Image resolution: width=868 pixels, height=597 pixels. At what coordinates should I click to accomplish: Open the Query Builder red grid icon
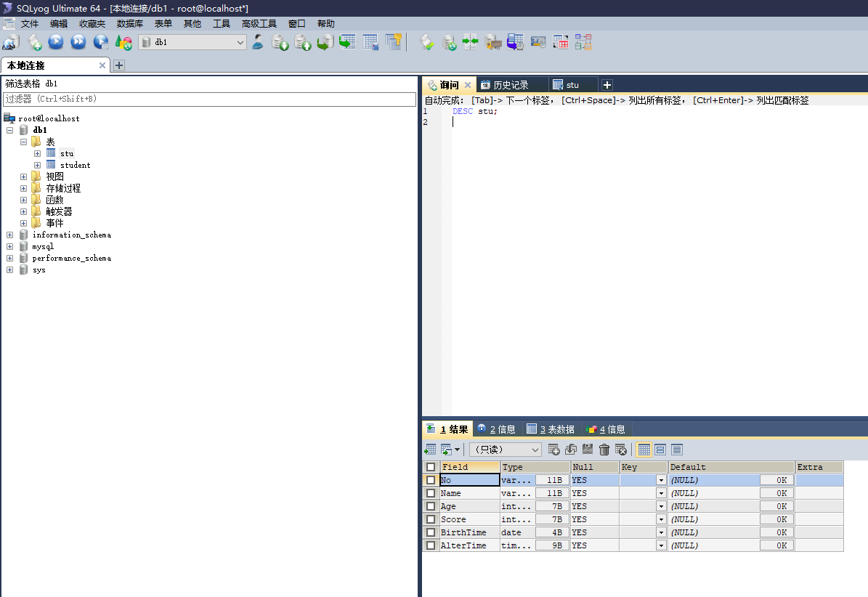(561, 42)
